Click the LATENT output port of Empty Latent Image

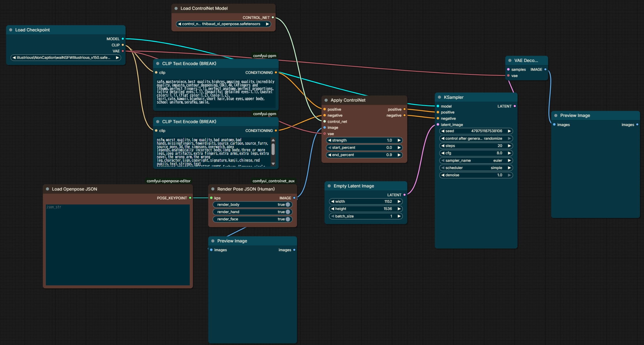(x=404, y=195)
